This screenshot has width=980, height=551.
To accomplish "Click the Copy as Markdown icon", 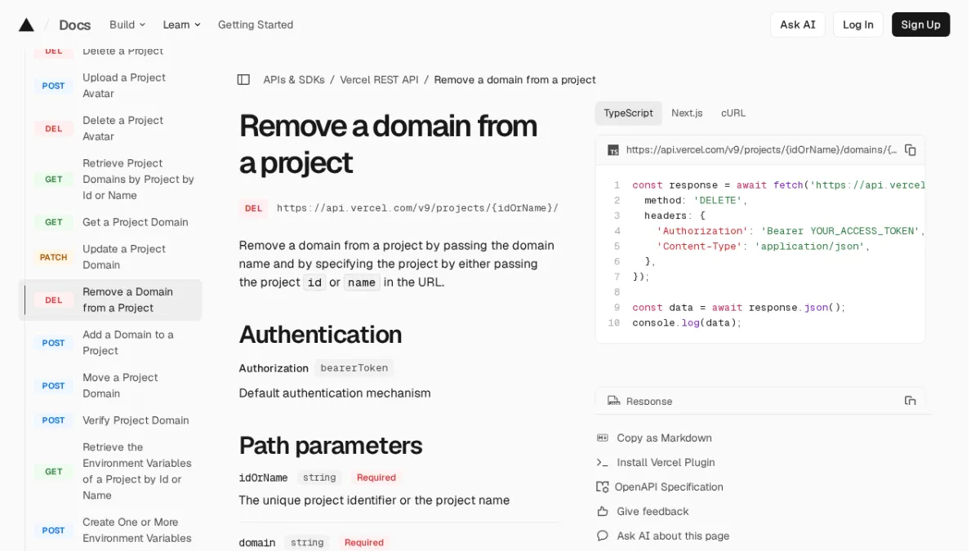I will tap(603, 438).
